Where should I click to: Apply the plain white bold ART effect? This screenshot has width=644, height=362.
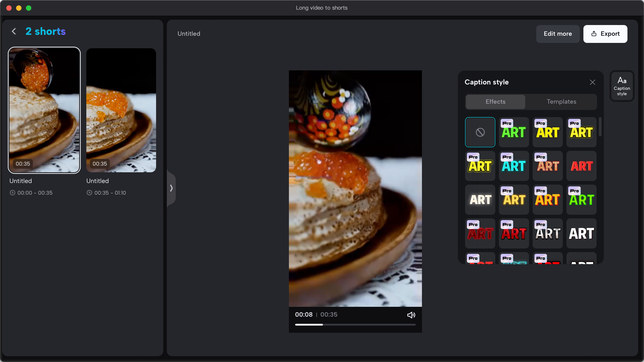pyautogui.click(x=581, y=233)
